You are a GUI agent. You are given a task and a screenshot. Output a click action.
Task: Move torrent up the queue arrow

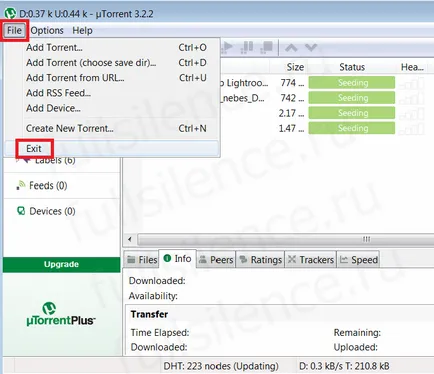click(291, 48)
